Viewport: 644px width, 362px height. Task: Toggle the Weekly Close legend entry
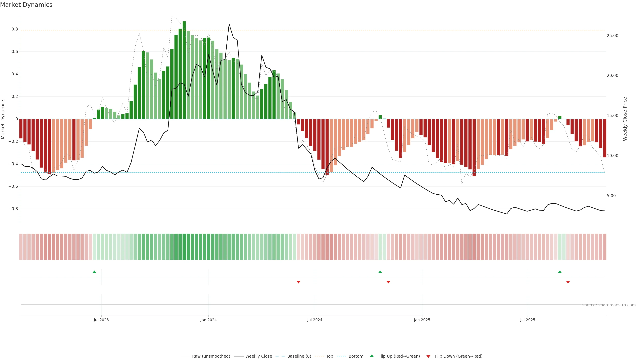coord(258,356)
